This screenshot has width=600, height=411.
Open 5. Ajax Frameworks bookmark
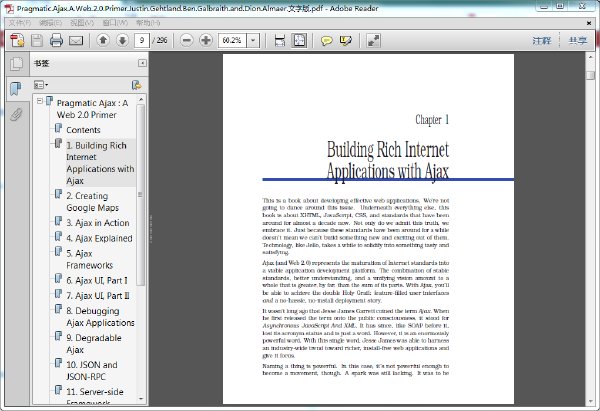click(x=90, y=259)
